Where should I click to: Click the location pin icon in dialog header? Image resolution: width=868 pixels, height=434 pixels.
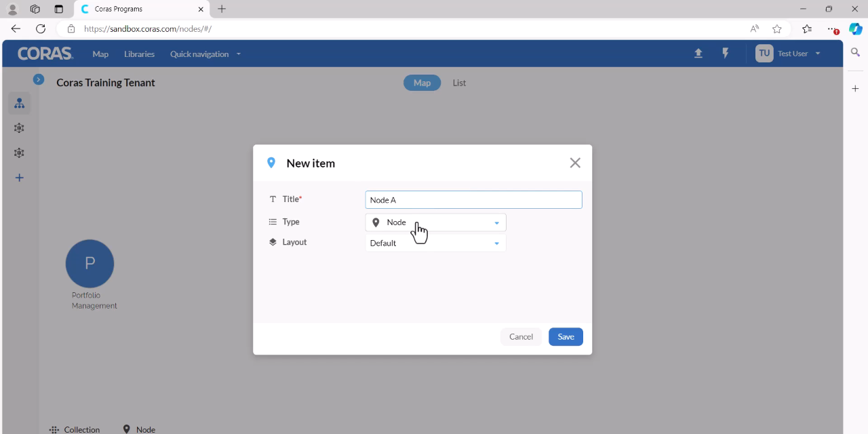[271, 163]
